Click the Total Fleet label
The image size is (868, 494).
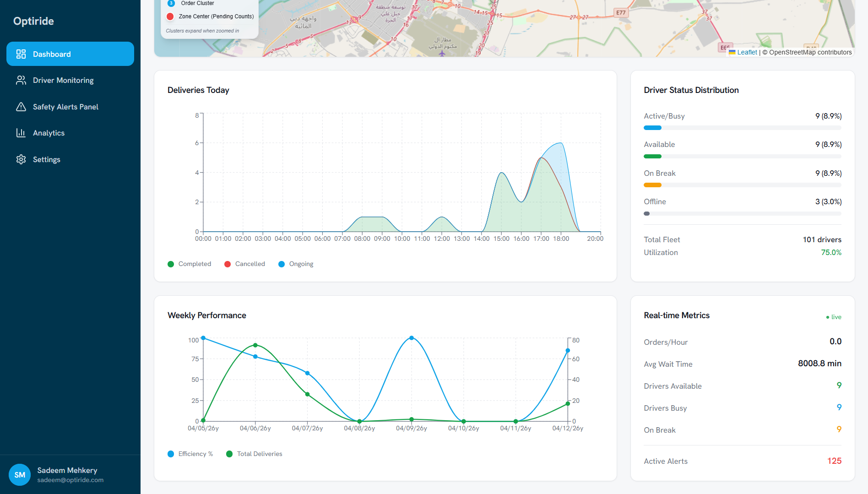pos(662,239)
